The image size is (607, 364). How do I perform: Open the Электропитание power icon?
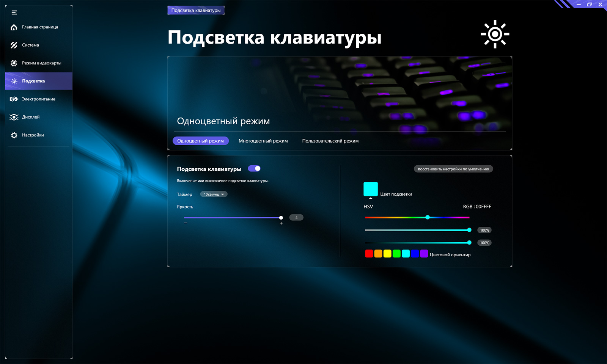pyautogui.click(x=14, y=99)
